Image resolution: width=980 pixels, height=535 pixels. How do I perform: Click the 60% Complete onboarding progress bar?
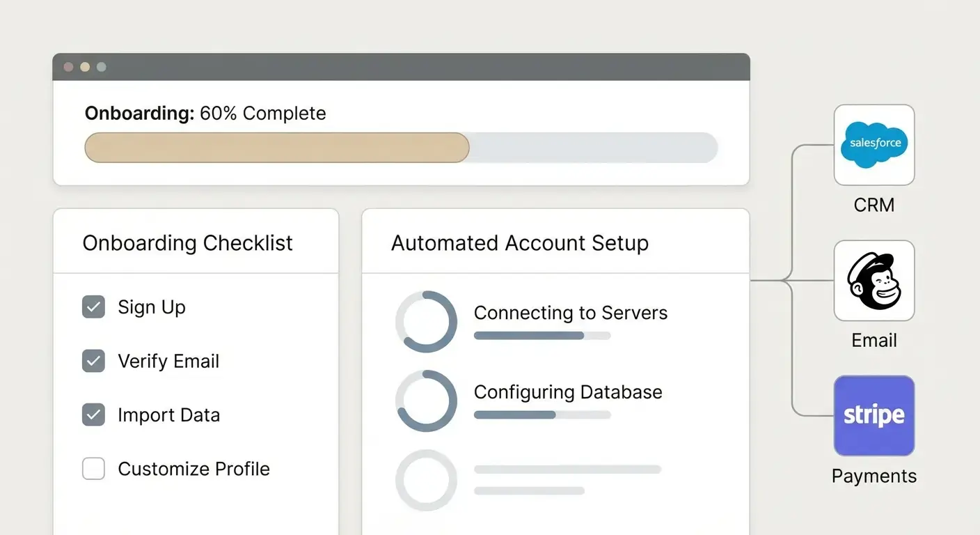401,147
